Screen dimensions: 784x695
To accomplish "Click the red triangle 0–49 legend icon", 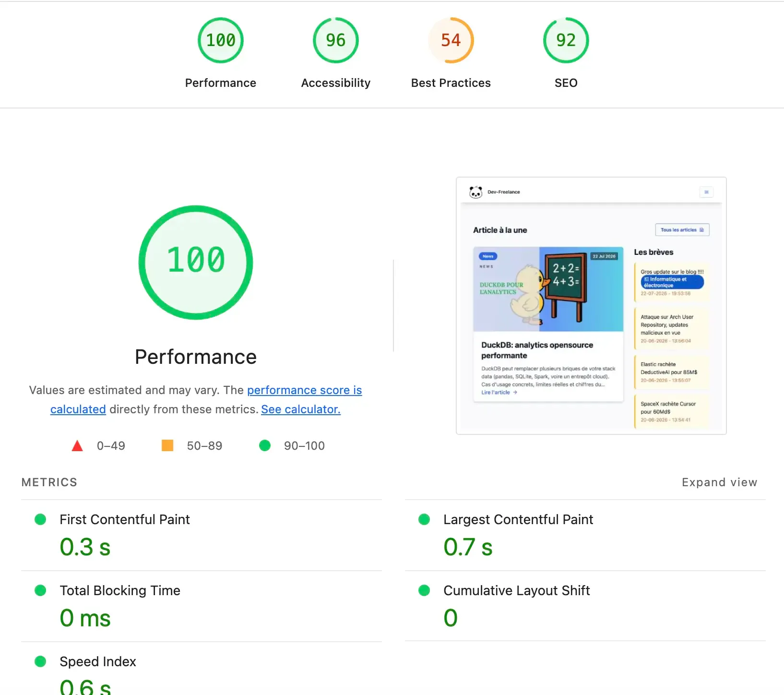I will pyautogui.click(x=77, y=446).
